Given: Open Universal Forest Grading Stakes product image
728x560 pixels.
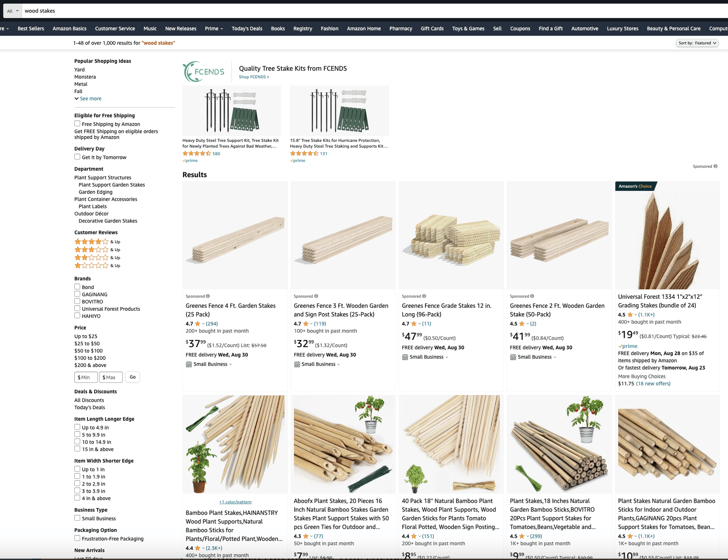Looking at the screenshot, I should (667, 236).
